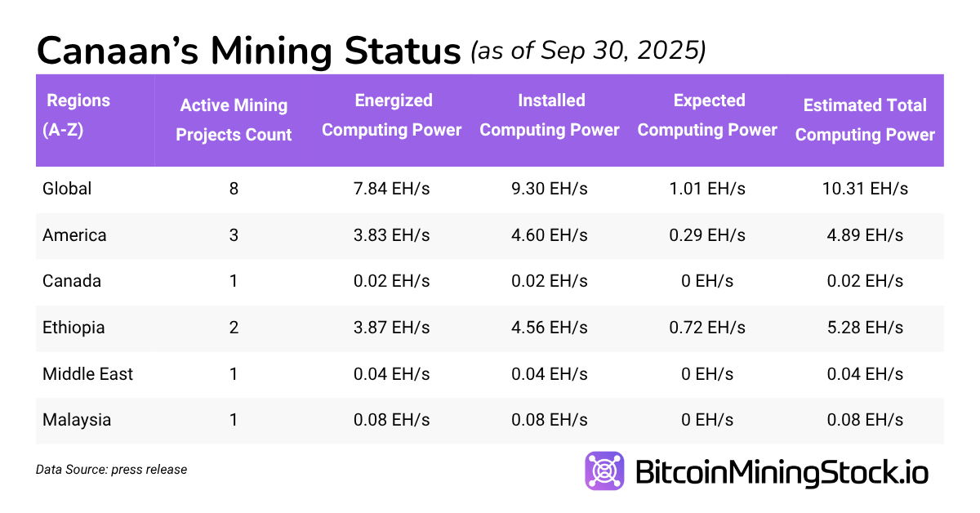Click the BitcoinMiningStock.io purple logo icon
Image resolution: width=980 pixels, height=513 pixels.
pos(604,471)
